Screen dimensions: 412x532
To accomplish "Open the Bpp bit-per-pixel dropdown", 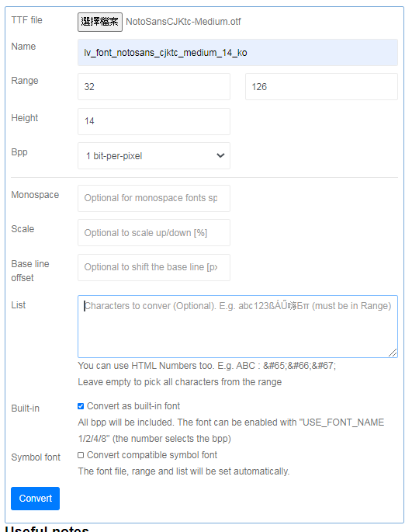I will pyautogui.click(x=154, y=156).
